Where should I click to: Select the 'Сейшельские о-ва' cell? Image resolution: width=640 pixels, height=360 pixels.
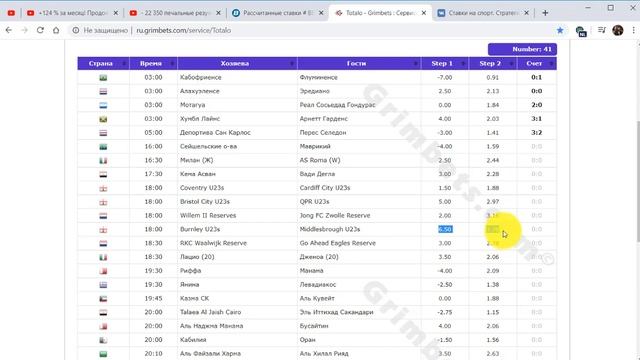pos(237,146)
